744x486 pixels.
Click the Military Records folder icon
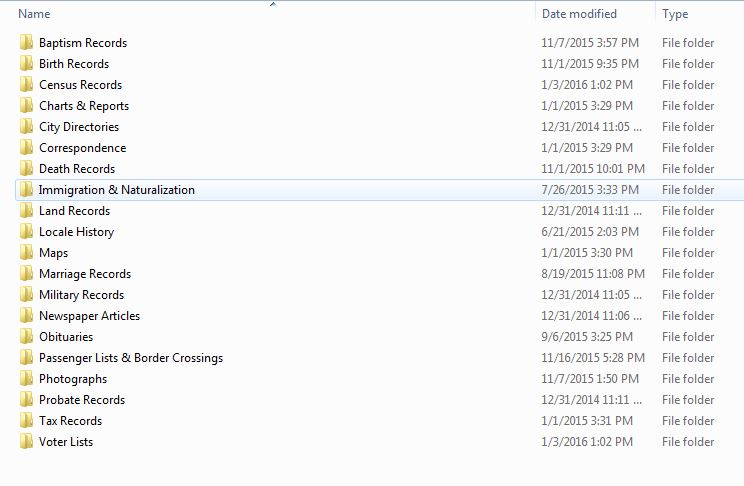pyautogui.click(x=27, y=295)
